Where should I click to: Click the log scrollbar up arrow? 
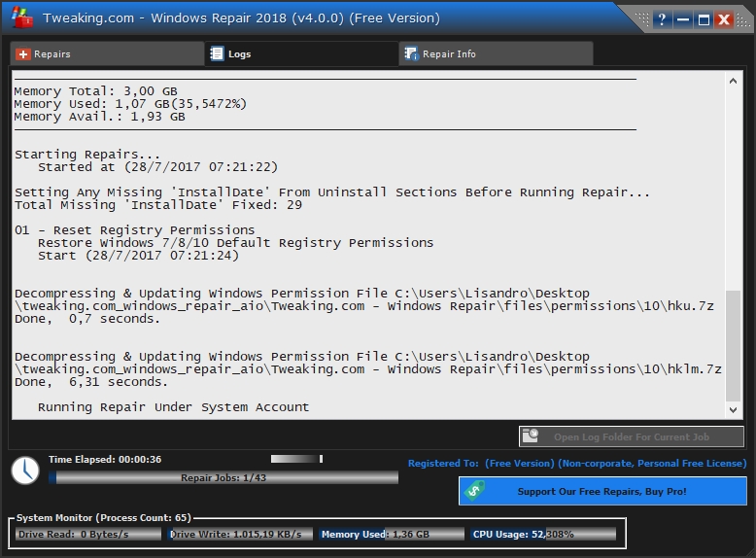(x=733, y=81)
